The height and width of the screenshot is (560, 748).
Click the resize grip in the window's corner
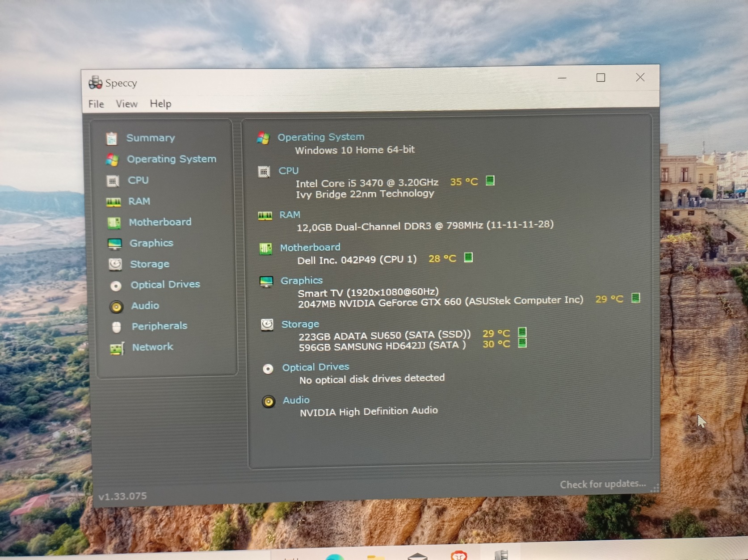(655, 488)
